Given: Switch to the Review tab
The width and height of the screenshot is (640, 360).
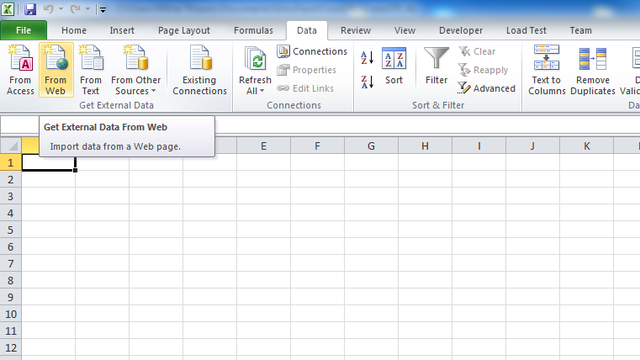Looking at the screenshot, I should click(356, 31).
